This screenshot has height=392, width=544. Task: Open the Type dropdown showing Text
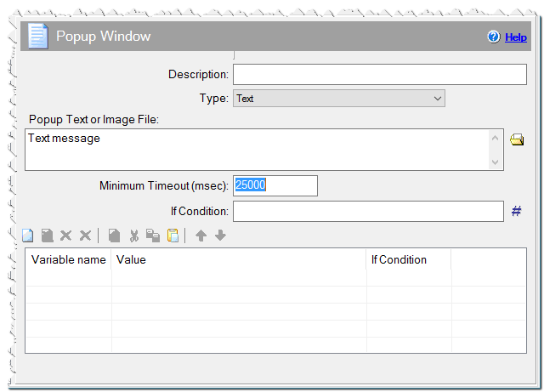339,99
